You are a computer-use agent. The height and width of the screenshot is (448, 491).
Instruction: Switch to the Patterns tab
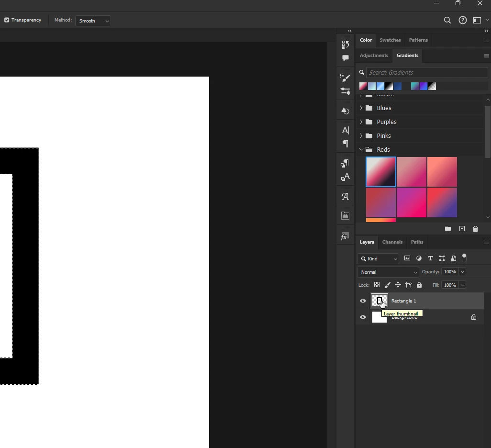coord(418,40)
